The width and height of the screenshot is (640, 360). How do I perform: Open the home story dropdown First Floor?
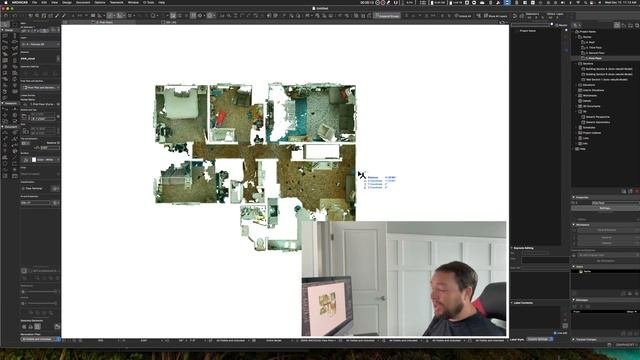click(40, 104)
